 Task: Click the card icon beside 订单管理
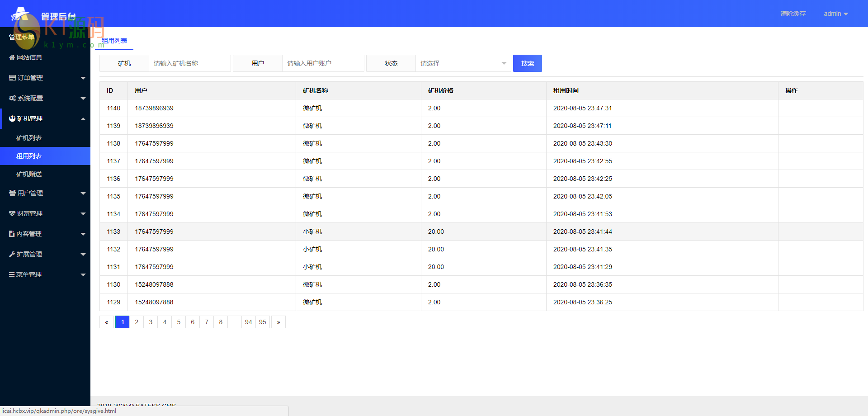[x=12, y=78]
